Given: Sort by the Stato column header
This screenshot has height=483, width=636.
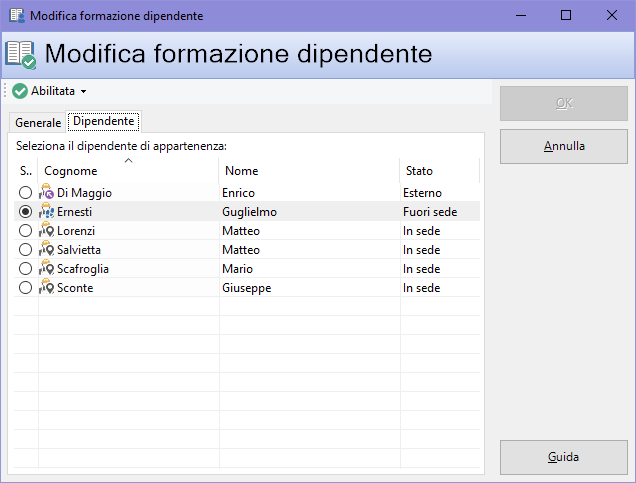Looking at the screenshot, I should coord(440,171).
